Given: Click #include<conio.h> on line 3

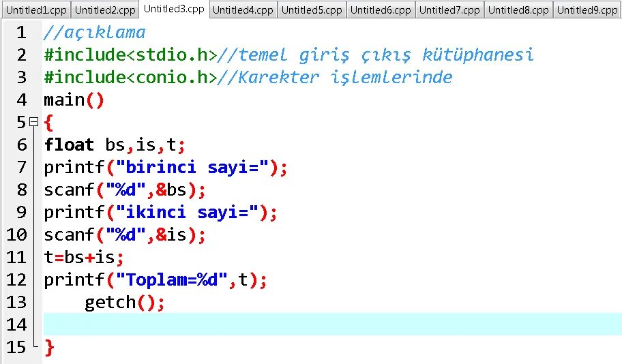Looking at the screenshot, I should [130, 77].
